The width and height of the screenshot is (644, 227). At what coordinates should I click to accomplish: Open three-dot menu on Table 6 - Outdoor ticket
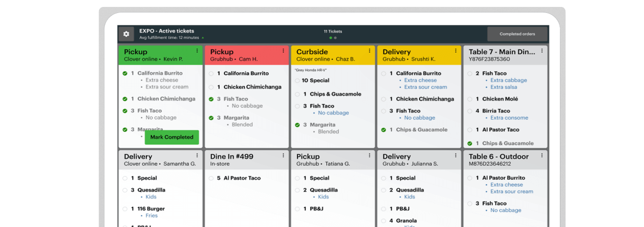pos(541,155)
